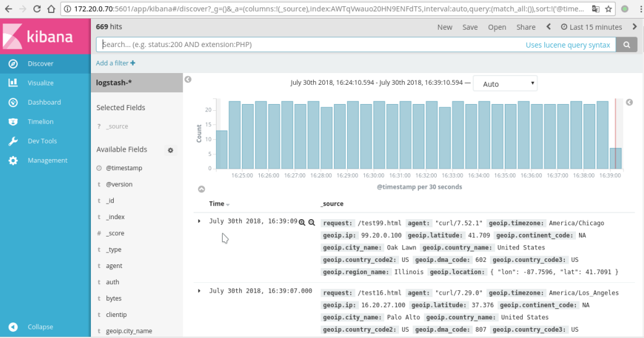Viewport: 644px width, 338px height.
Task: Open the Dashboard section
Action: point(44,102)
